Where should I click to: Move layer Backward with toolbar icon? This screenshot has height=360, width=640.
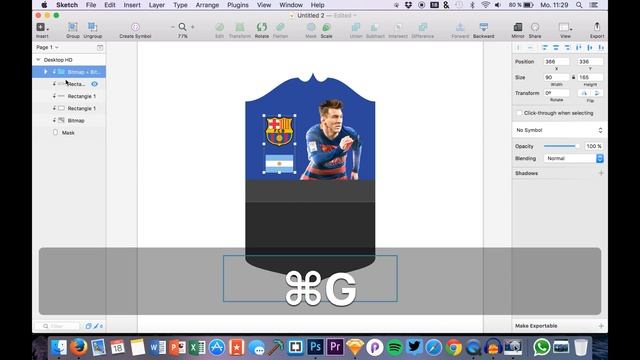tap(484, 27)
